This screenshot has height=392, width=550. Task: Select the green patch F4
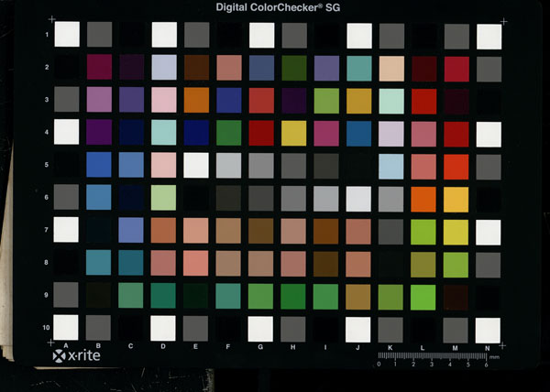(x=228, y=133)
